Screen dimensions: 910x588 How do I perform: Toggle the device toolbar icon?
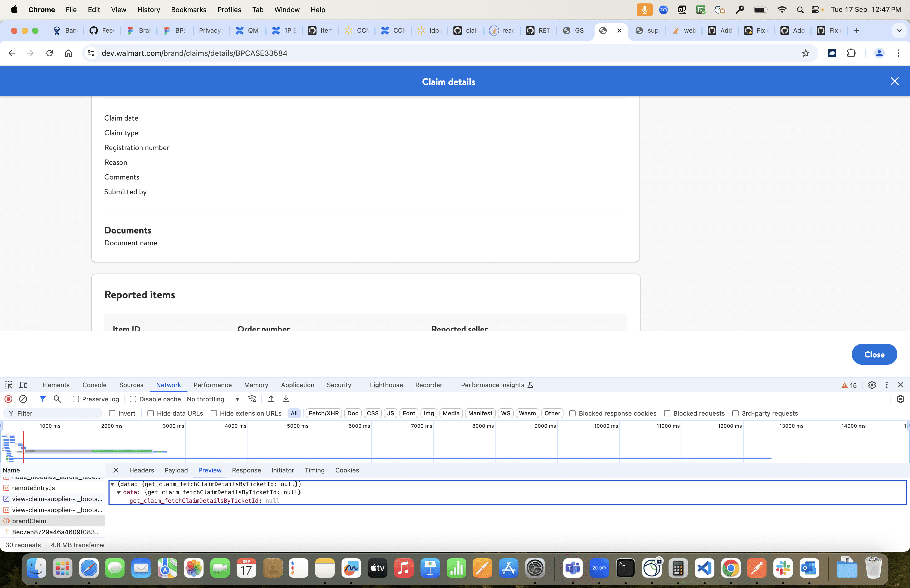click(x=24, y=385)
